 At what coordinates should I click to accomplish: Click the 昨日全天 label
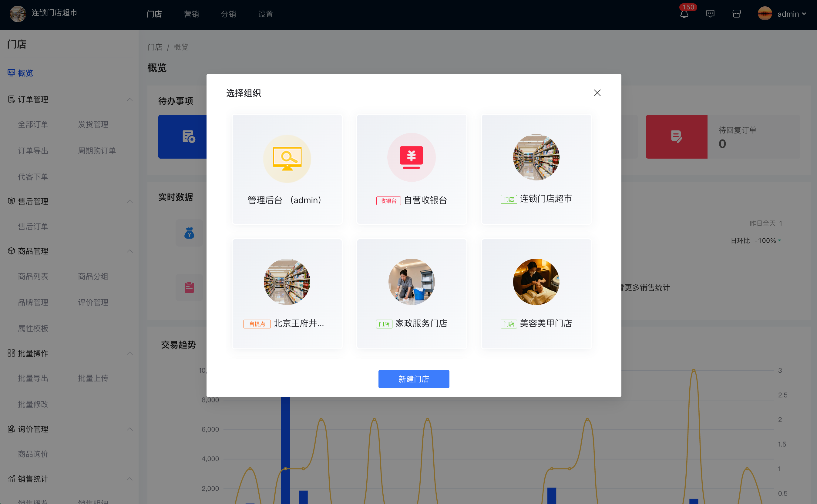pos(763,223)
